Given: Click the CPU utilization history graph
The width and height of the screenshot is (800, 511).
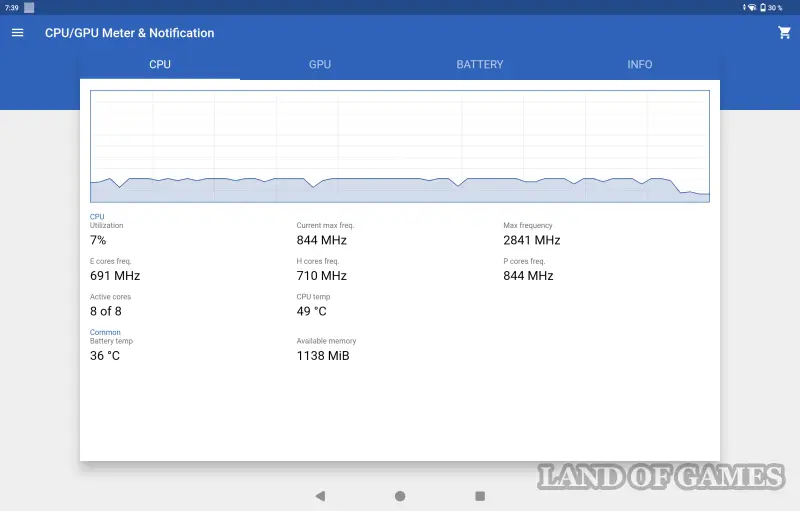Looking at the screenshot, I should pyautogui.click(x=400, y=147).
